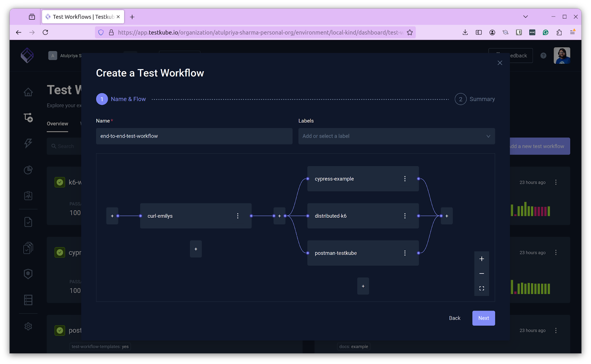Add a step between curl-emilys and parallel nodes
Image resolution: width=591 pixels, height=364 pixels.
pyautogui.click(x=279, y=216)
